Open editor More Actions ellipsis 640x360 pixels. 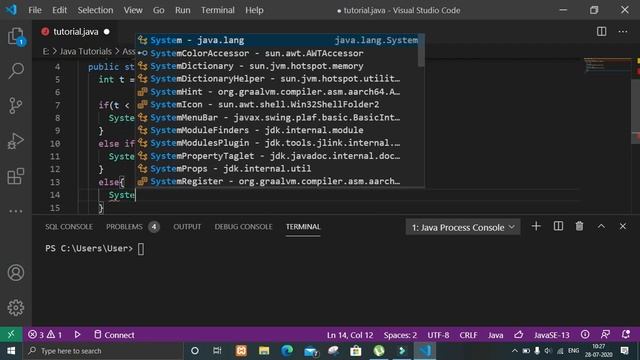[x=622, y=31]
